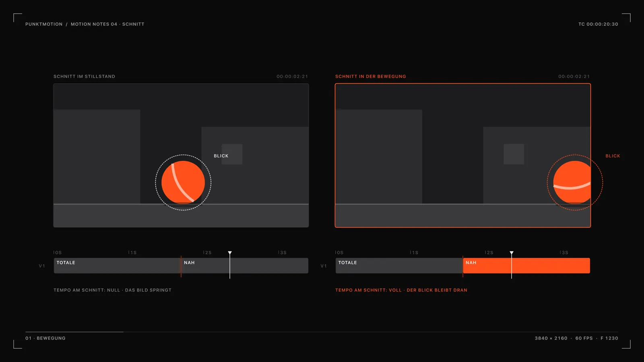Click the 'SCHNITT IN DER BEWEGUNG' heading

click(370, 76)
